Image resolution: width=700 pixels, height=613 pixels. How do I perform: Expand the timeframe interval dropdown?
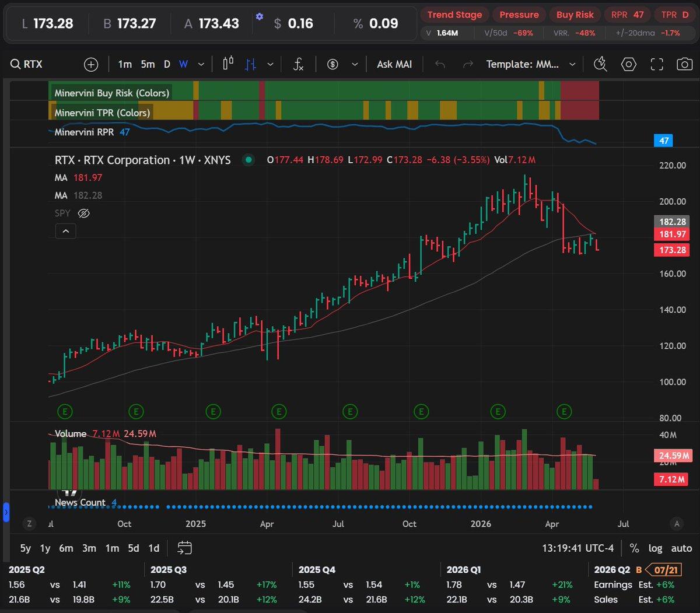[201, 64]
